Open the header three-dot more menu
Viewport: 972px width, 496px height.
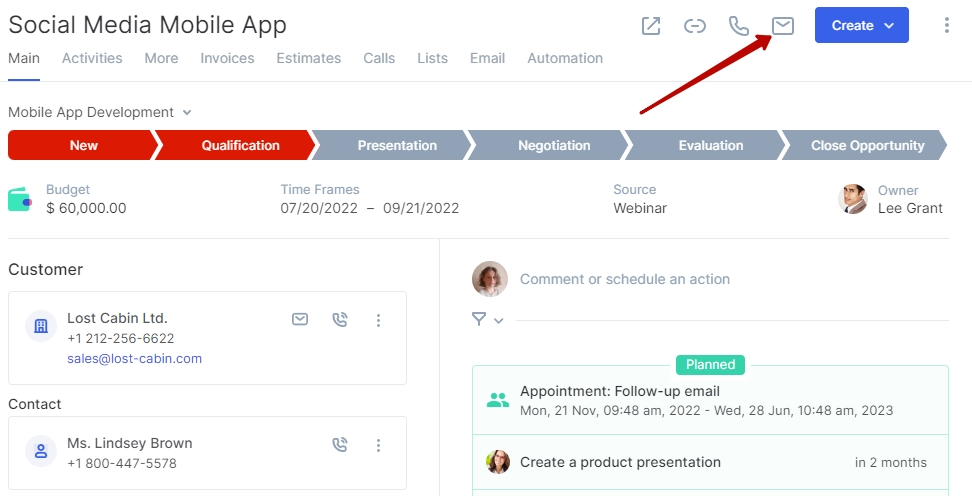947,25
